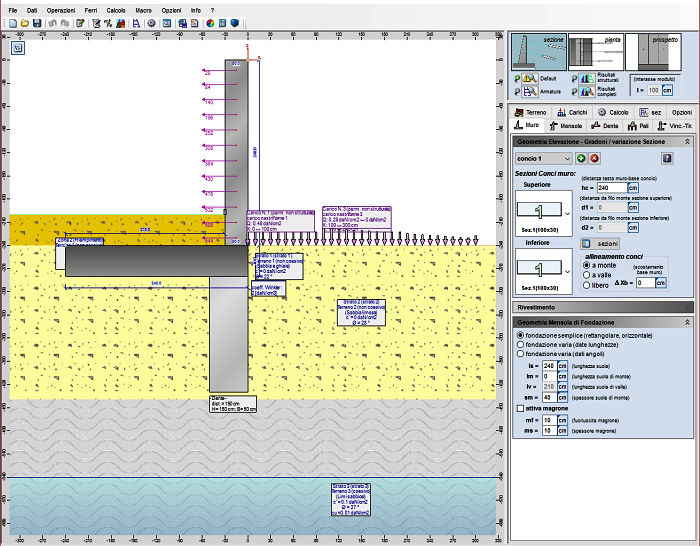The height and width of the screenshot is (546, 700).
Task: Click the Save floppy disk toolbar icon
Action: point(37,22)
